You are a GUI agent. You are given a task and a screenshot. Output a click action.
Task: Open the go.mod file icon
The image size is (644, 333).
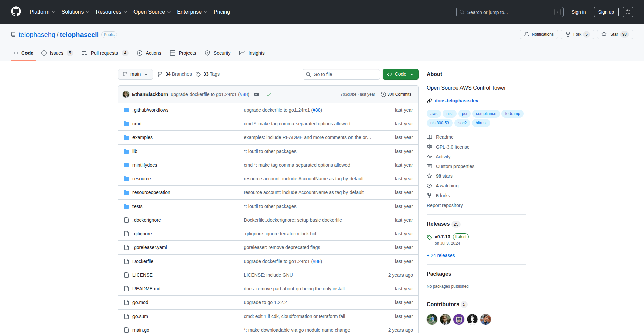point(126,302)
